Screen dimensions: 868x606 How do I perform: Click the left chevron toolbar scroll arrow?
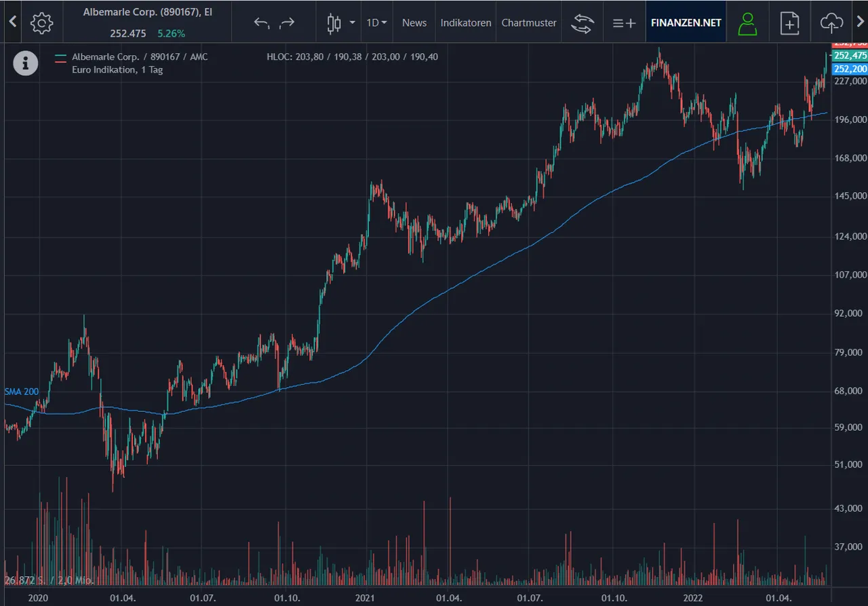coord(12,22)
